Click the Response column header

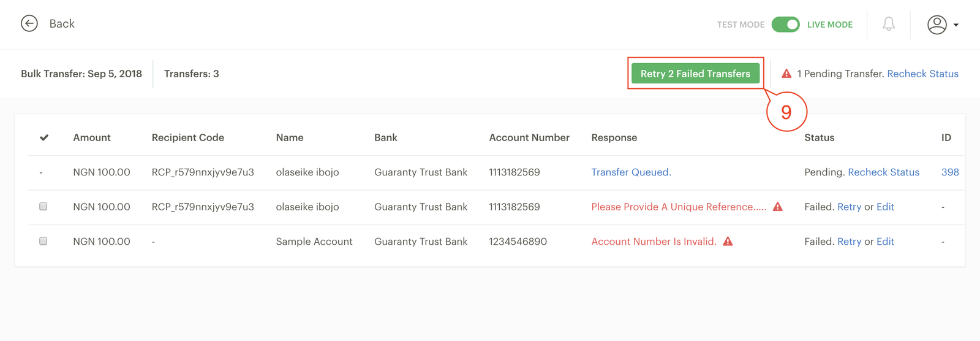click(x=614, y=137)
